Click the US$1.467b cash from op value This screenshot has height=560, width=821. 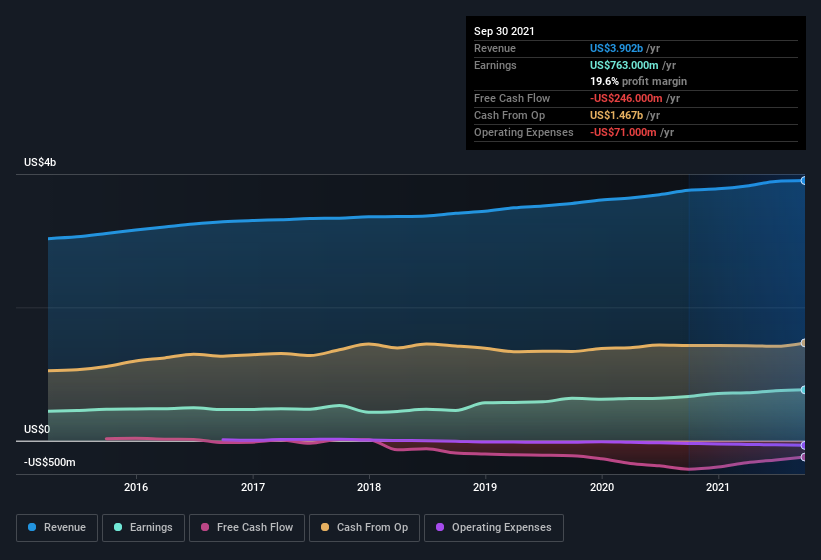click(616, 115)
